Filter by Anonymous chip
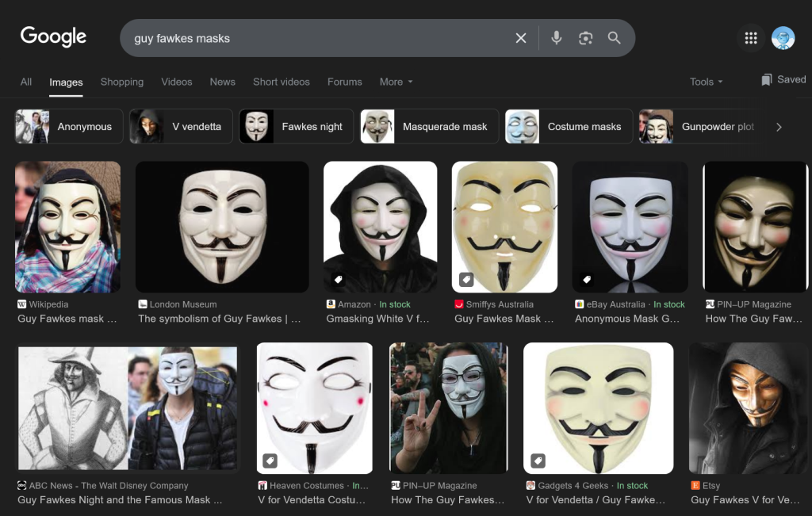The height and width of the screenshot is (516, 812). click(x=69, y=127)
